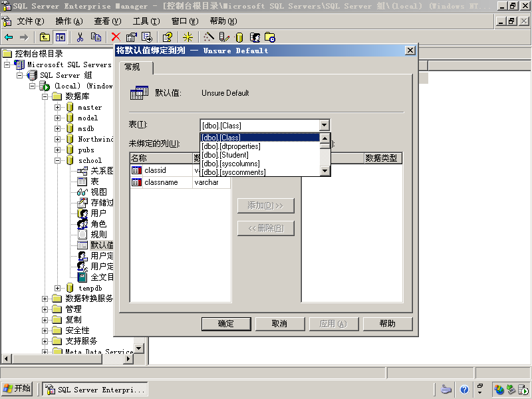Click the tray help question mark icon
This screenshot has height=399, width=532.
[464, 390]
